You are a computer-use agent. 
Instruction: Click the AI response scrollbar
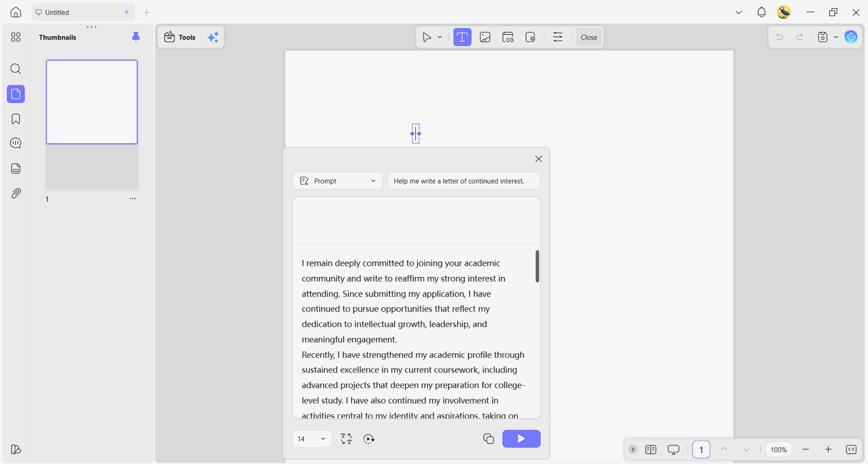click(x=537, y=266)
